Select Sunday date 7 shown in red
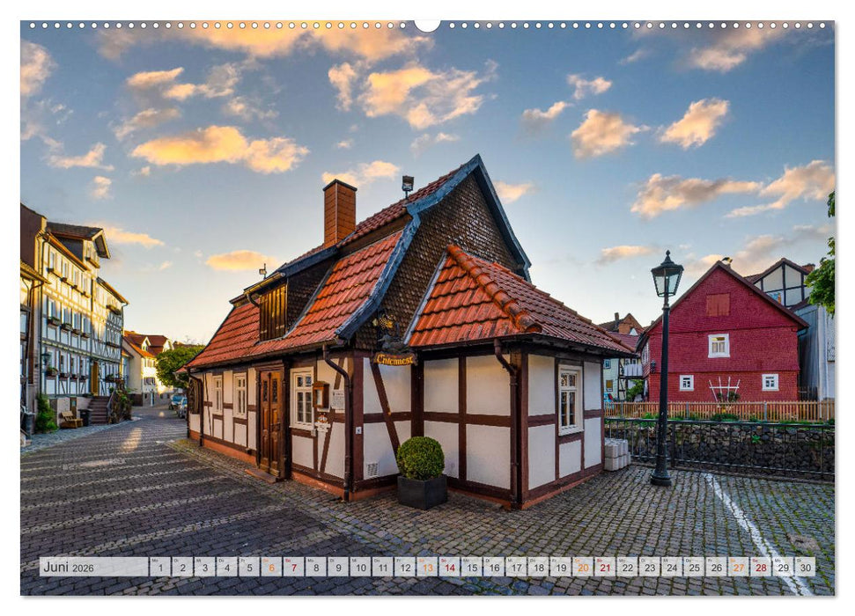 point(293,566)
